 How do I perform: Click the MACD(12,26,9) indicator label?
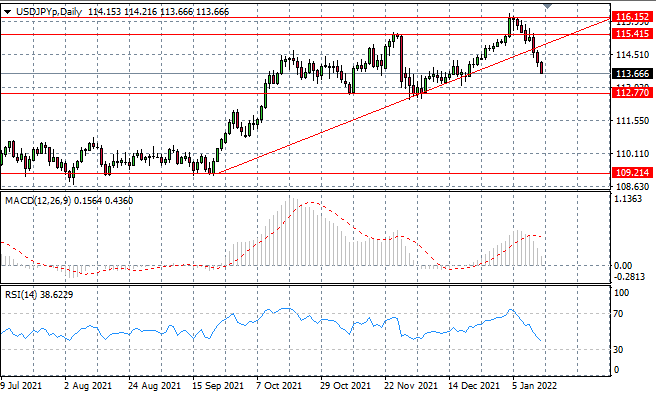pyautogui.click(x=38, y=201)
